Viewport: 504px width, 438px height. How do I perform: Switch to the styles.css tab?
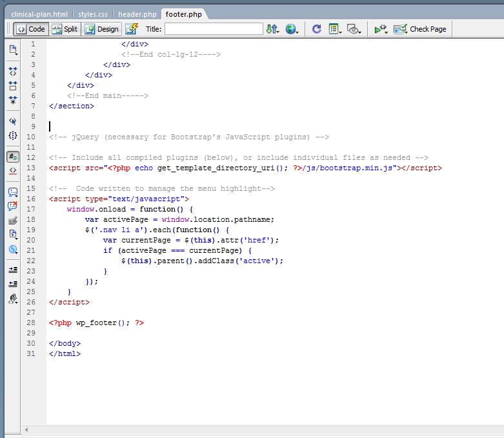[x=93, y=14]
